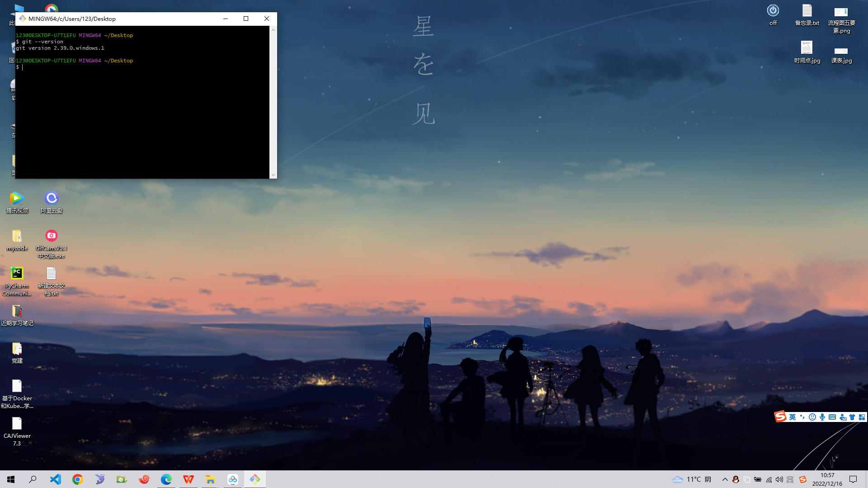868x488 pixels.
Task: Select the 阿里云盘 desktop icon
Action: (52, 202)
